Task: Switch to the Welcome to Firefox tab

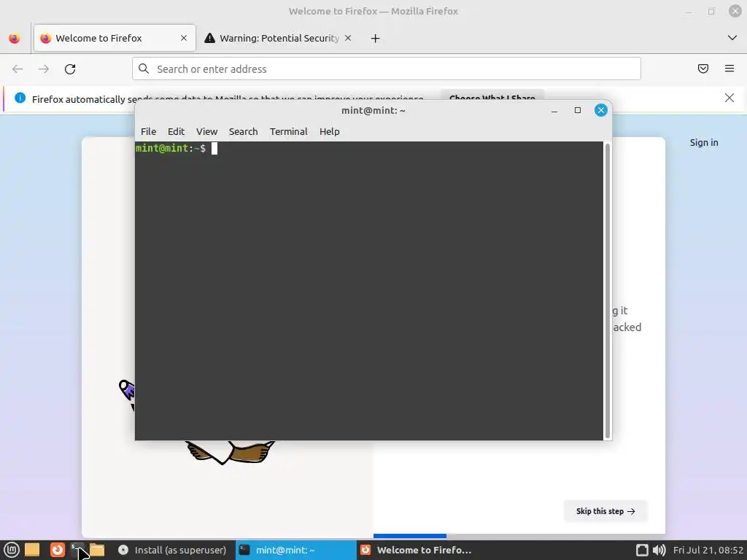Action: [x=115, y=38]
